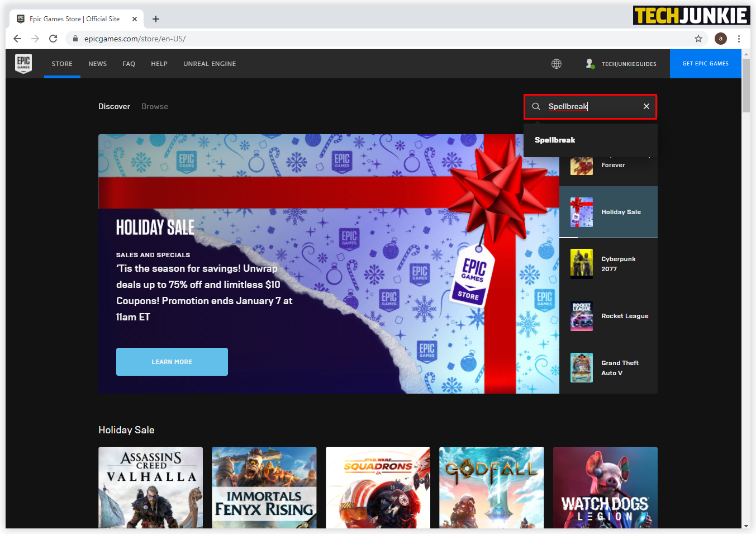The image size is (756, 534).
Task: Open a new browser tab
Action: pyautogui.click(x=156, y=19)
